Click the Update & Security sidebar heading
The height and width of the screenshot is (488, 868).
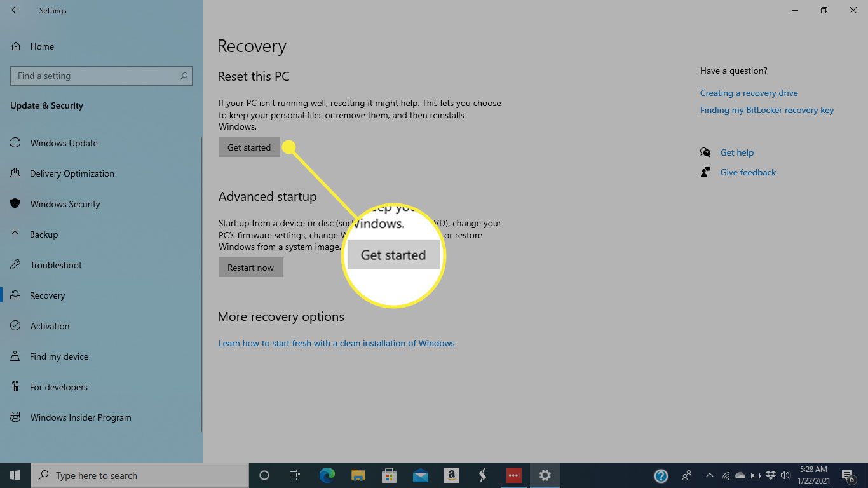[x=46, y=105]
